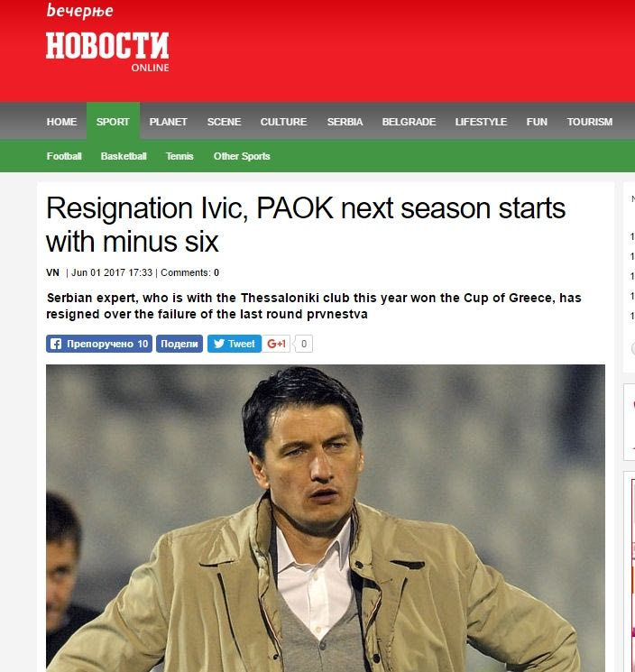The width and height of the screenshot is (635, 672).
Task: Open the Serbia news section
Action: 345,122
